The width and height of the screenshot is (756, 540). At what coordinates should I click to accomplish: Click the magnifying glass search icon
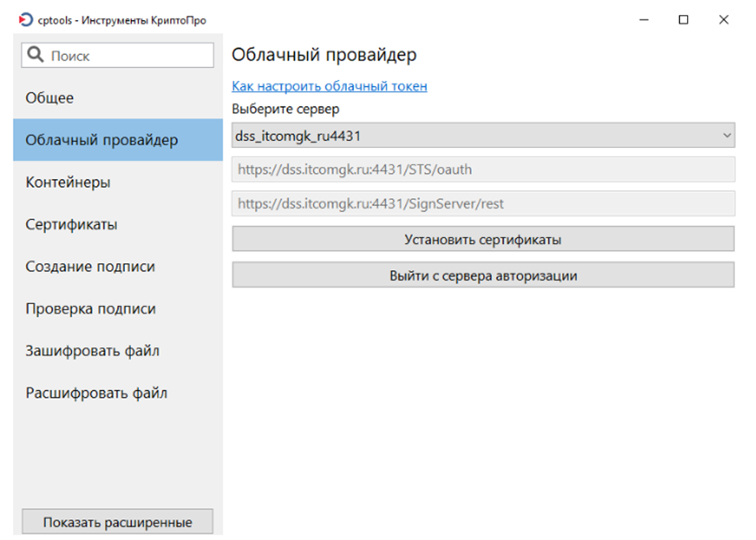click(x=36, y=55)
